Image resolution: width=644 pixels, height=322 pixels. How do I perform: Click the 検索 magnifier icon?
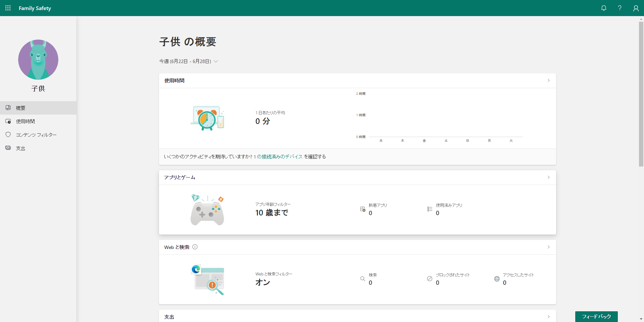point(363,279)
